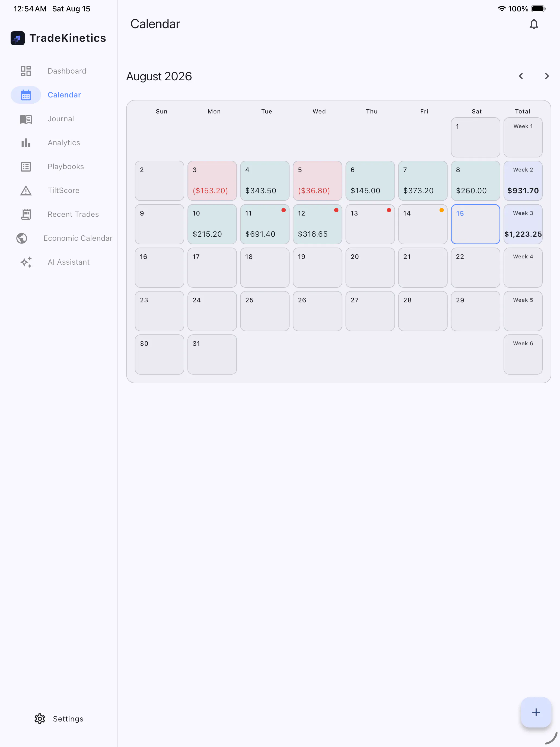Open the Week 6 total cell
The height and width of the screenshot is (747, 560).
[523, 354]
